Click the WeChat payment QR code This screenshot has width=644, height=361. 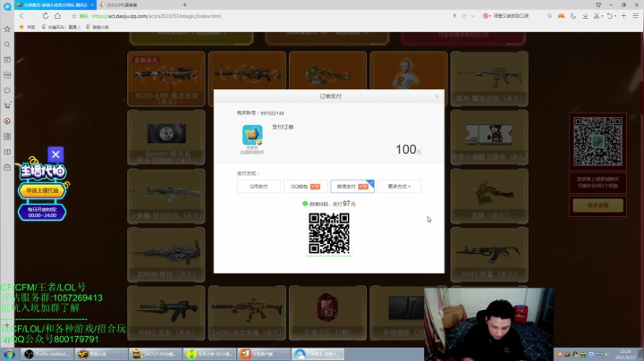point(329,233)
